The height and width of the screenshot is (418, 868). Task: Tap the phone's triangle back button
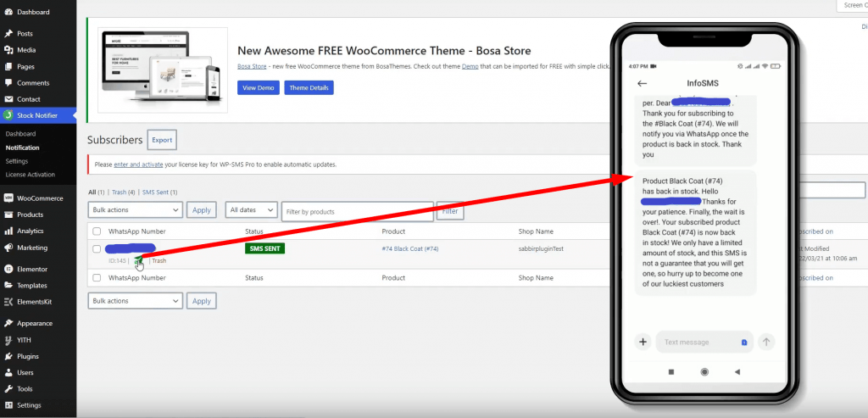[x=737, y=372]
